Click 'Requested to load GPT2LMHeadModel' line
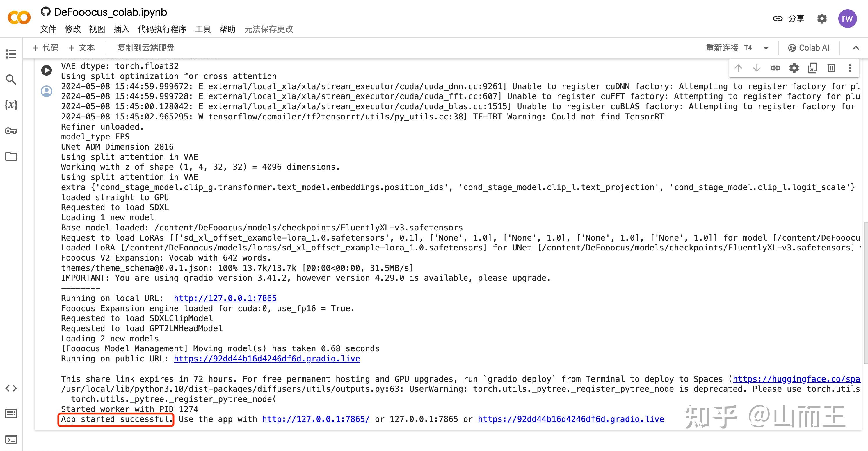Image resolution: width=868 pixels, height=451 pixels. click(x=142, y=328)
